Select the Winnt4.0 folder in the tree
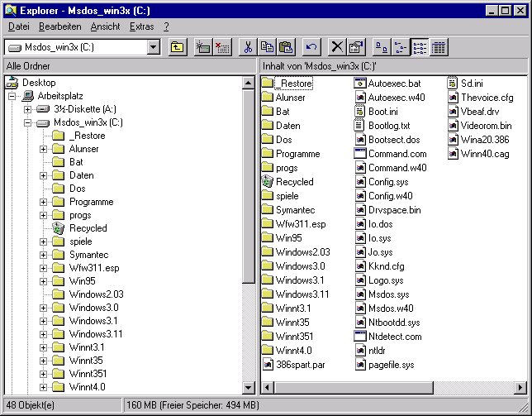 click(87, 387)
